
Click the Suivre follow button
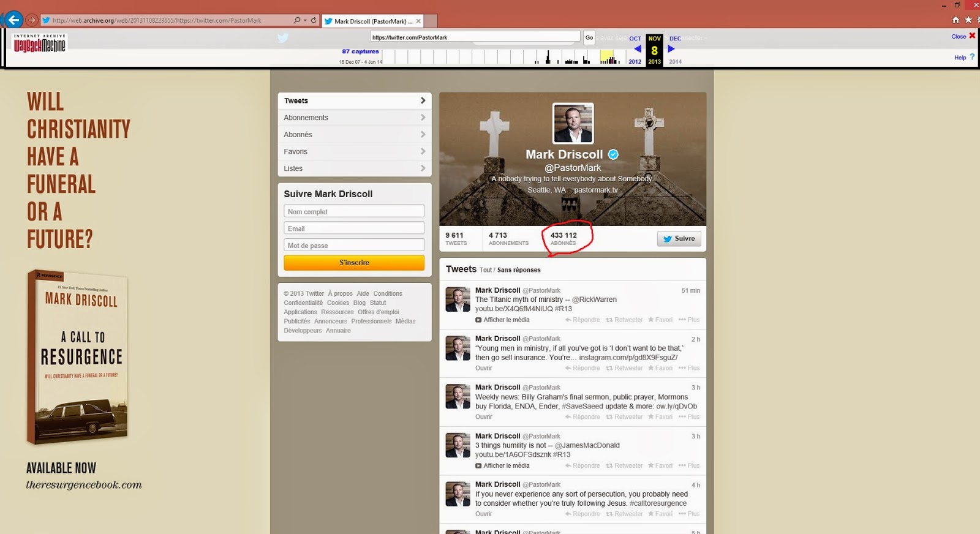[679, 239]
